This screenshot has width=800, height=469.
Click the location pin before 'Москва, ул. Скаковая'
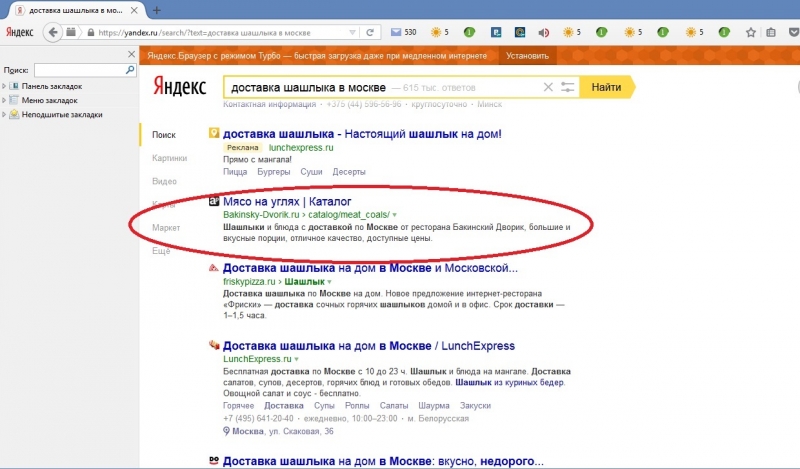click(x=227, y=431)
